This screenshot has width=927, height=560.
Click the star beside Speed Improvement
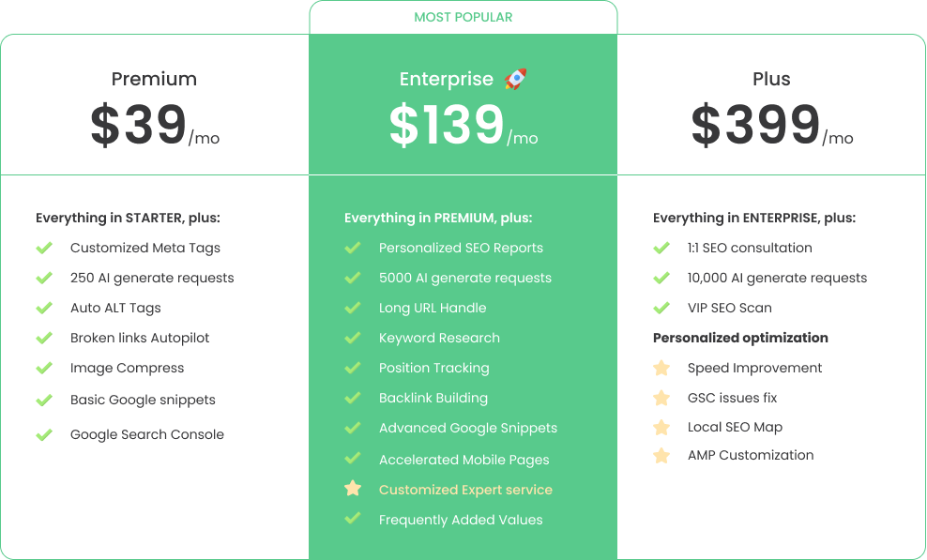[661, 368]
